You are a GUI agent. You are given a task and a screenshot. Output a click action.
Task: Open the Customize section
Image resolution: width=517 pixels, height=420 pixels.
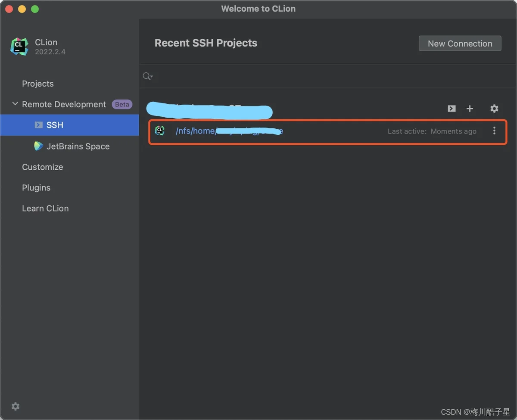coord(42,167)
